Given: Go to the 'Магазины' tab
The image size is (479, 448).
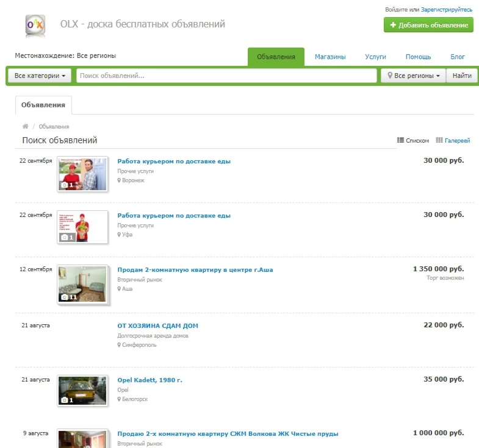Looking at the screenshot, I should [x=330, y=57].
